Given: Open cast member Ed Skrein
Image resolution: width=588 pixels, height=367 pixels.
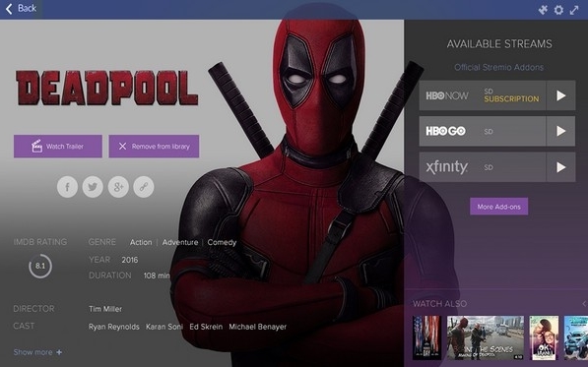Looking at the screenshot, I should 206,327.
